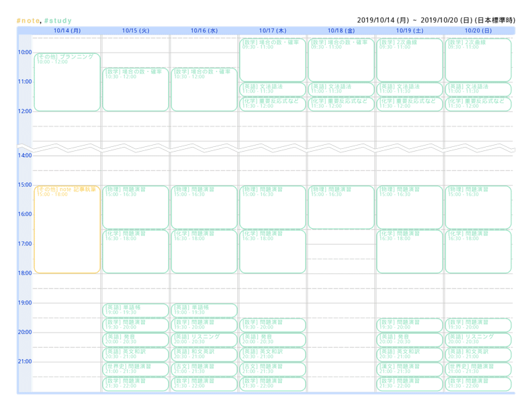532x411 pixels.
Task: Click the 10/15 (火) day header
Action: [x=136, y=31]
